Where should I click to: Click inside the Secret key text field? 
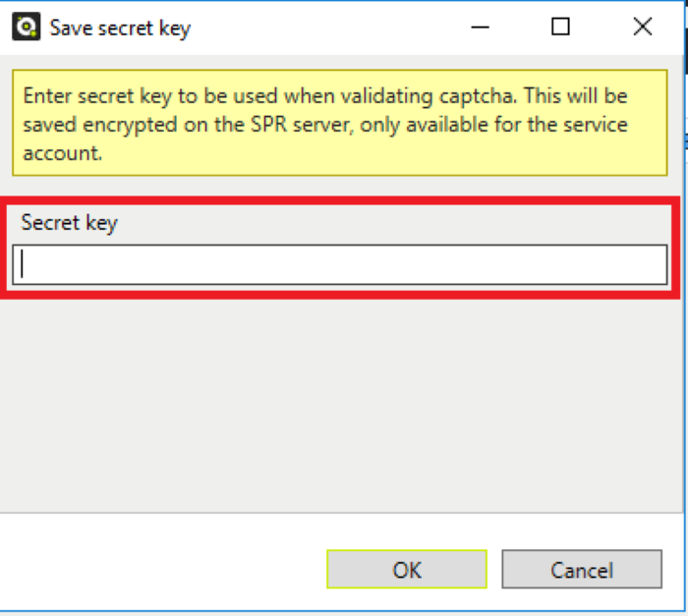point(340,265)
